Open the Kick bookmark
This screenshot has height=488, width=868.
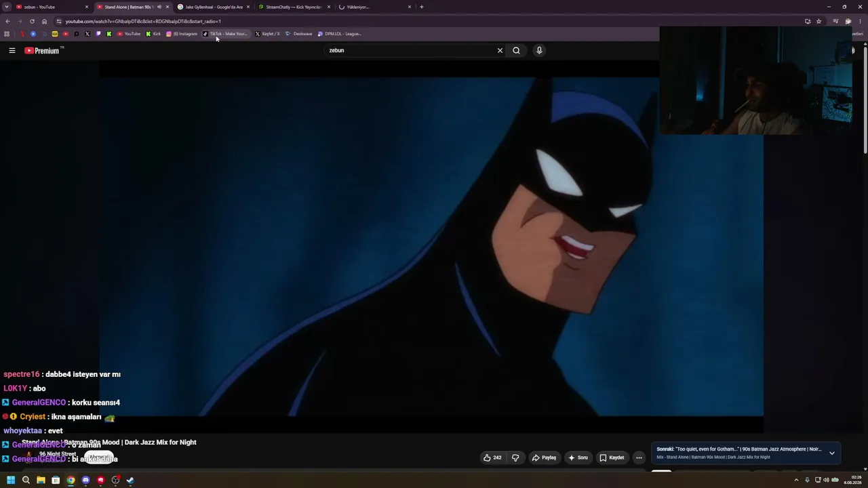click(153, 34)
